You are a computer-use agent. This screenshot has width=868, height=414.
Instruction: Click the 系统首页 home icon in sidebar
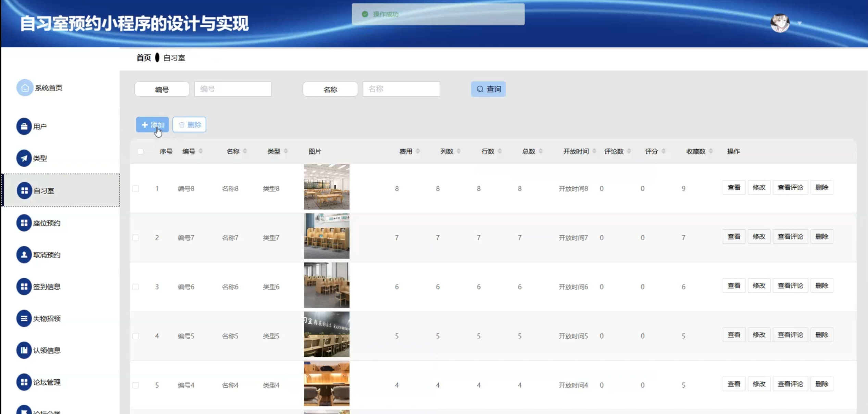coord(25,88)
